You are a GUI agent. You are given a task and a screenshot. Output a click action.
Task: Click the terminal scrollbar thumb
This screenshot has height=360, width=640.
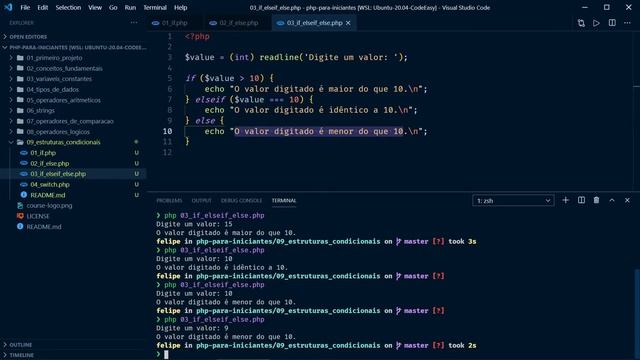pyautogui.click(x=637, y=313)
